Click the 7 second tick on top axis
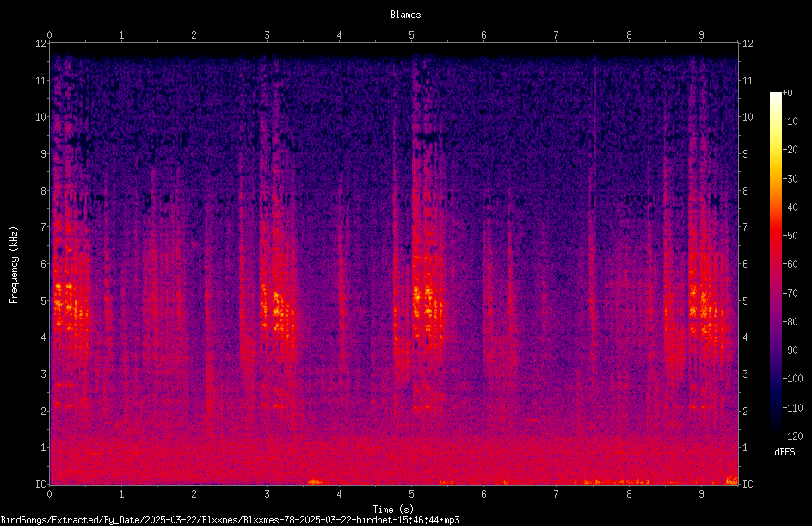 coord(556,34)
